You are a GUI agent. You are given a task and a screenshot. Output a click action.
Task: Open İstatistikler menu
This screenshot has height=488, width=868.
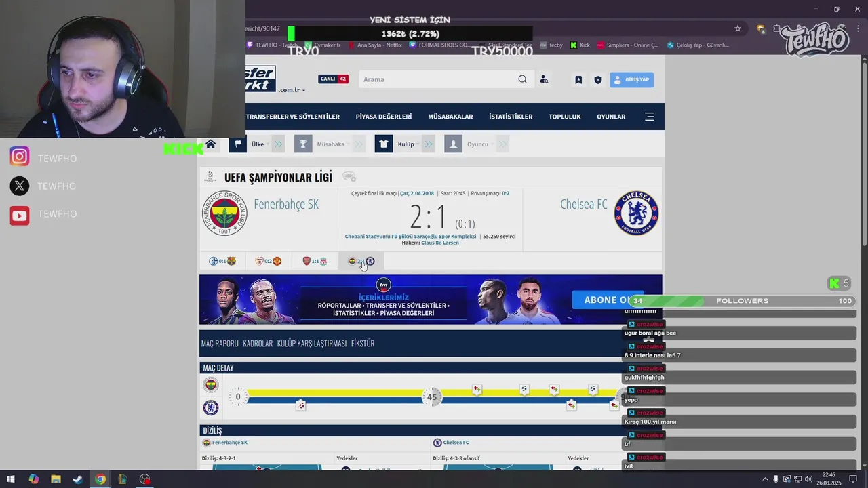click(x=511, y=117)
